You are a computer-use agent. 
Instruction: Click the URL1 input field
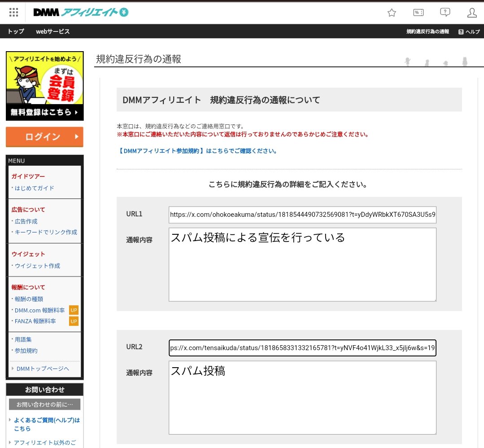coord(302,215)
